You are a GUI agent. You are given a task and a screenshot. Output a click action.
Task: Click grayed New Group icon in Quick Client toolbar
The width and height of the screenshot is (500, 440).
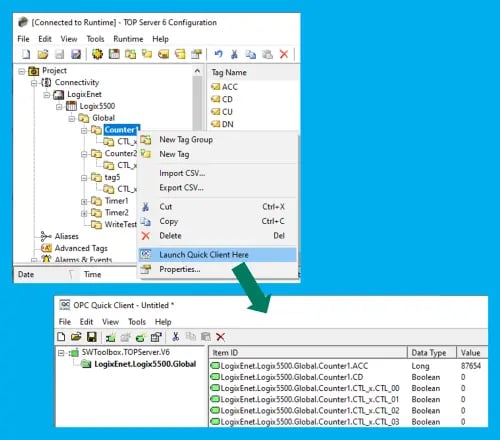pyautogui.click(x=125, y=337)
